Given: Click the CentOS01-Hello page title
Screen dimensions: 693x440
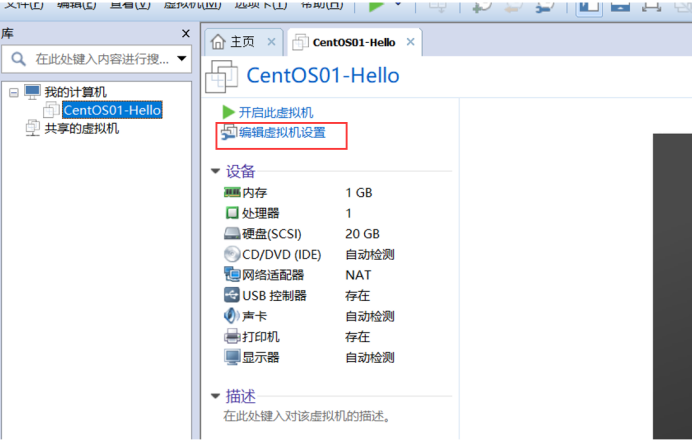Looking at the screenshot, I should 323,76.
